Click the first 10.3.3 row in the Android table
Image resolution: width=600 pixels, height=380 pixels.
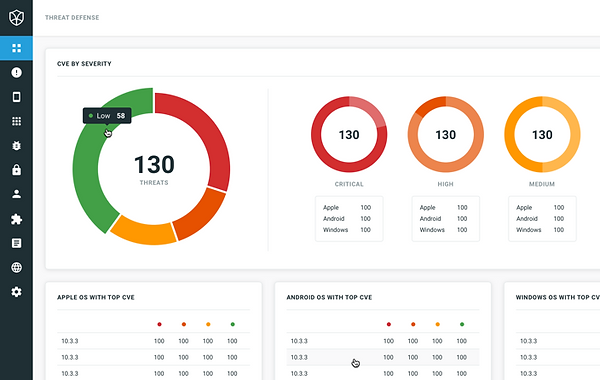coord(383,341)
